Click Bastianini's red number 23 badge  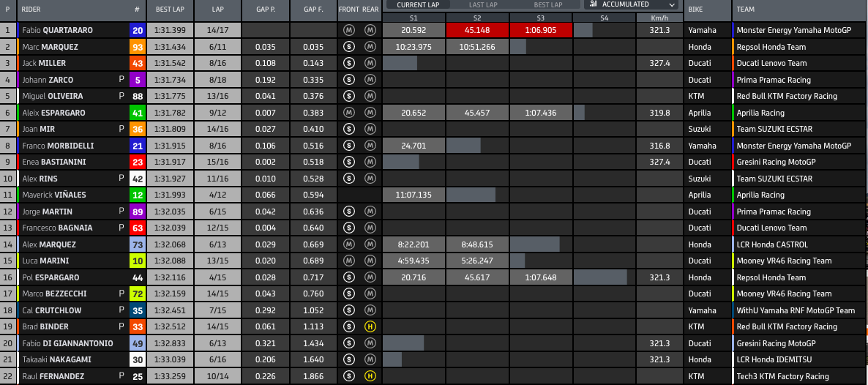coord(138,162)
